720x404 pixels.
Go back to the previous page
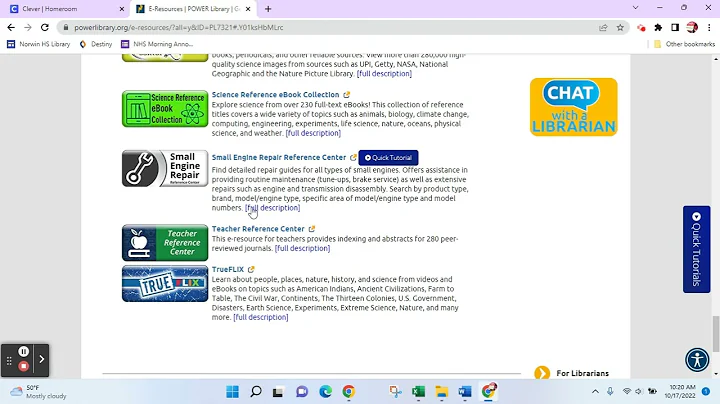11,28
